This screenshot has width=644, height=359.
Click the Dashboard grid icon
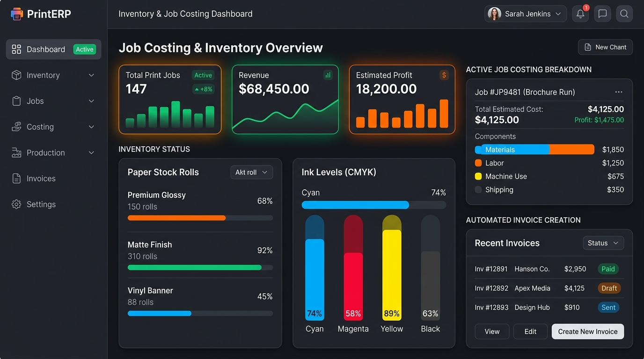click(x=16, y=50)
